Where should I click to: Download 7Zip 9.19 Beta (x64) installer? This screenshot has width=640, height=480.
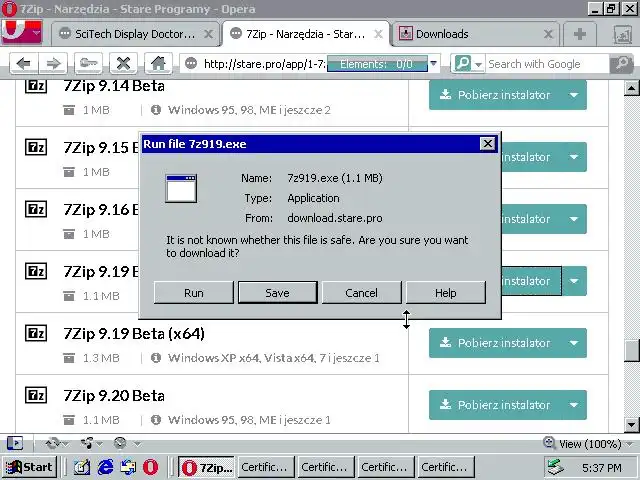[495, 343]
